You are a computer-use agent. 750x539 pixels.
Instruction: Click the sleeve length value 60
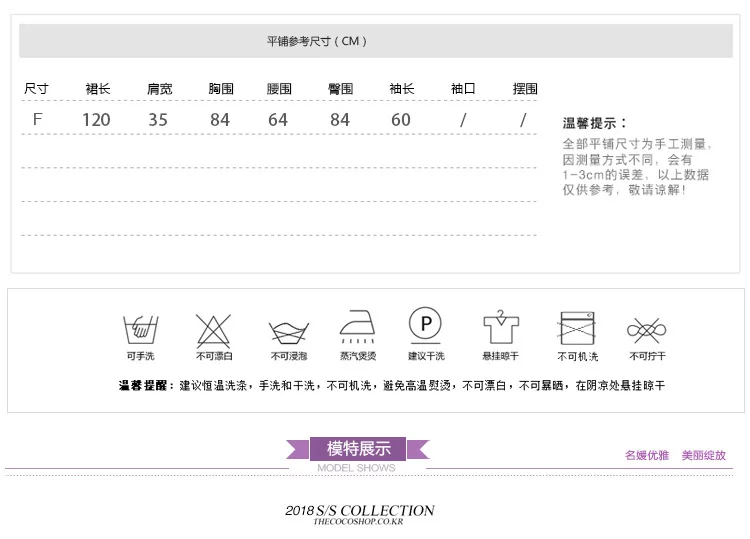401,120
